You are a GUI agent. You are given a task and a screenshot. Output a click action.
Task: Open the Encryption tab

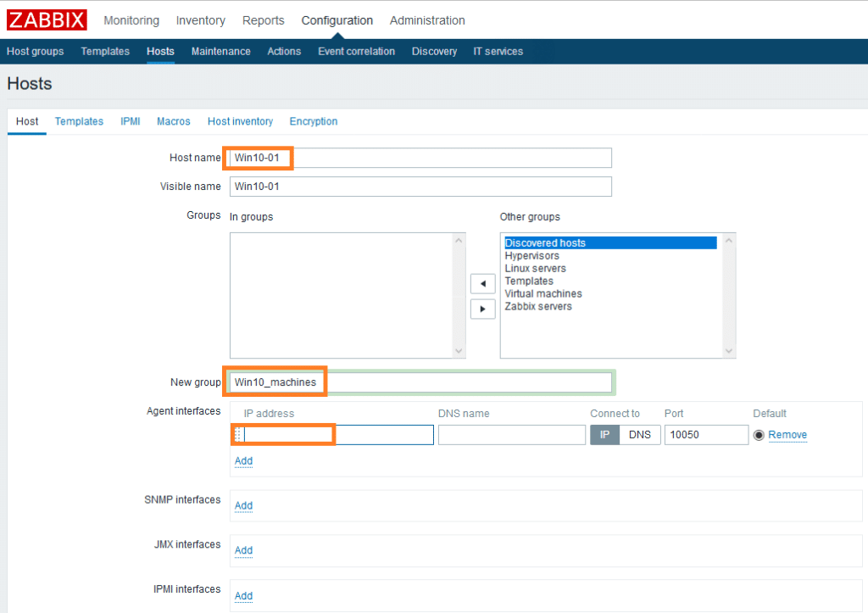coord(314,121)
